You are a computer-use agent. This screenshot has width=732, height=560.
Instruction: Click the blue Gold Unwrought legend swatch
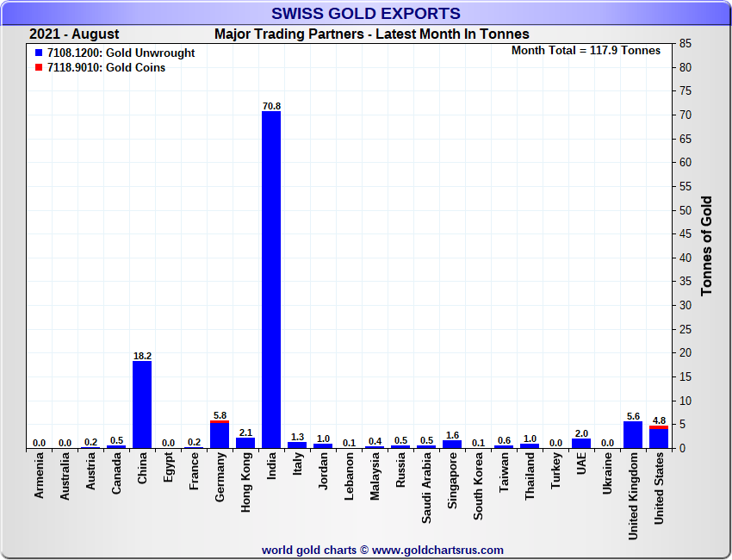click(x=39, y=53)
